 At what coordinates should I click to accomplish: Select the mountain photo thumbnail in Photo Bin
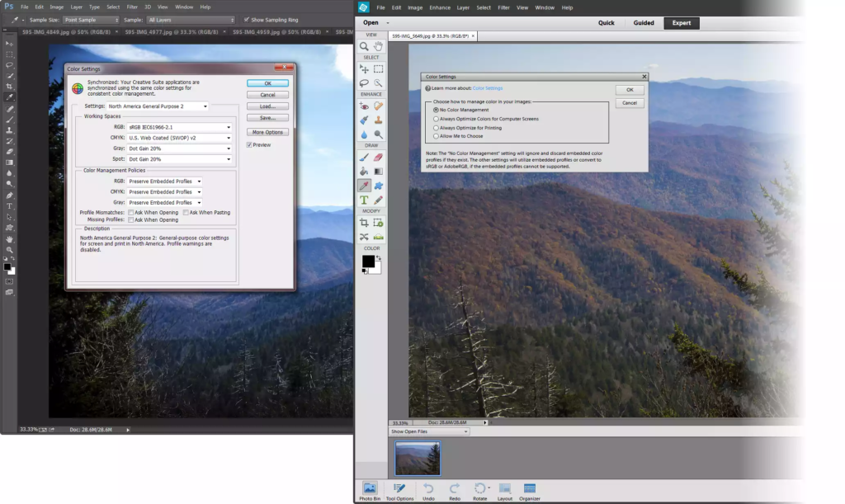click(418, 459)
